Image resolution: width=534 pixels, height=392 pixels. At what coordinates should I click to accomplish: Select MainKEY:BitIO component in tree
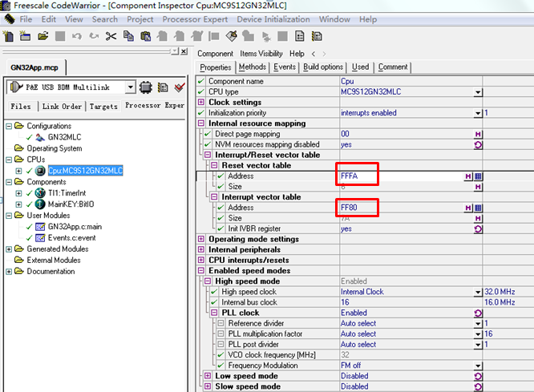pos(71,204)
